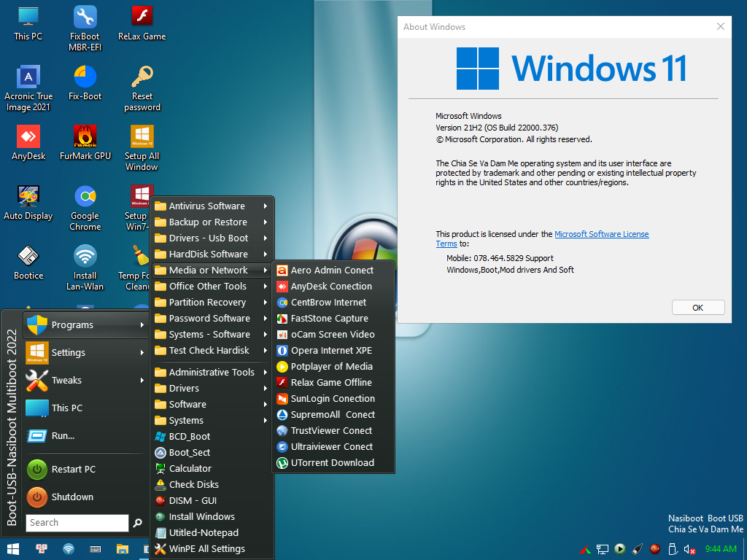Viewport: 747px width, 560px height.
Task: Open the AnyDesk desktop icon
Action: pyautogui.click(x=28, y=137)
